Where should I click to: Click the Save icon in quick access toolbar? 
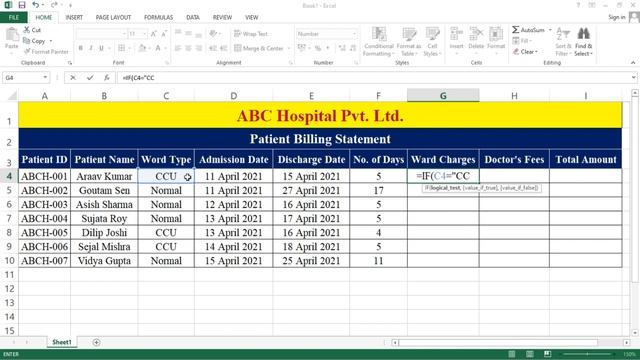[x=22, y=5]
